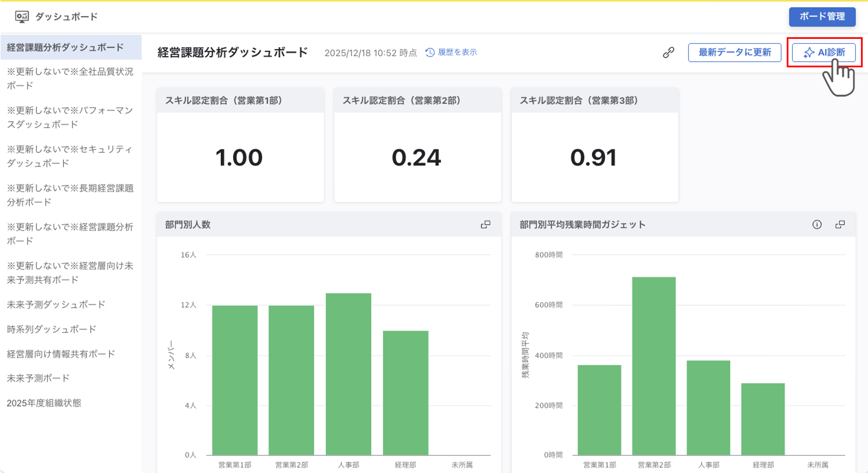Select 経営課題分析ダッシュボード in sidebar
This screenshot has width=868, height=473.
(65, 47)
